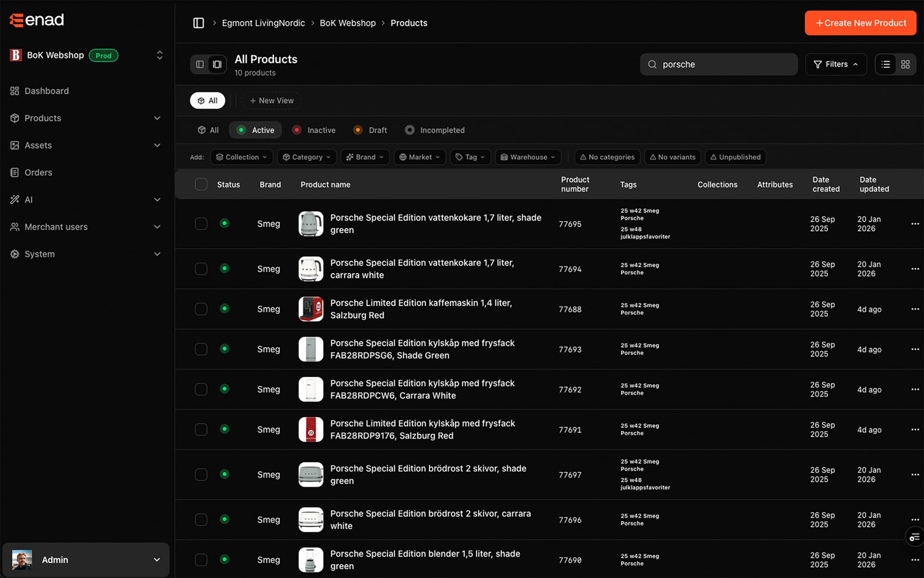
Task: Go to Egmont LivingNordic breadcrumb
Action: pos(263,23)
